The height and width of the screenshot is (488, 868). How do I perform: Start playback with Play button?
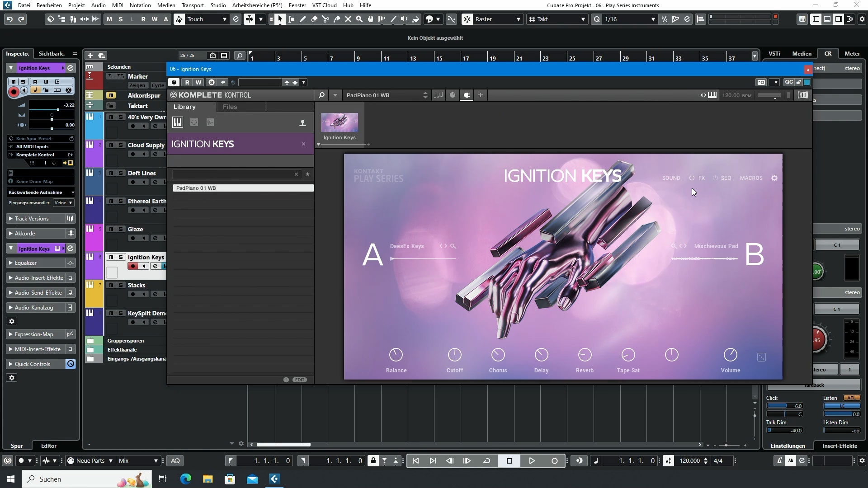click(532, 461)
